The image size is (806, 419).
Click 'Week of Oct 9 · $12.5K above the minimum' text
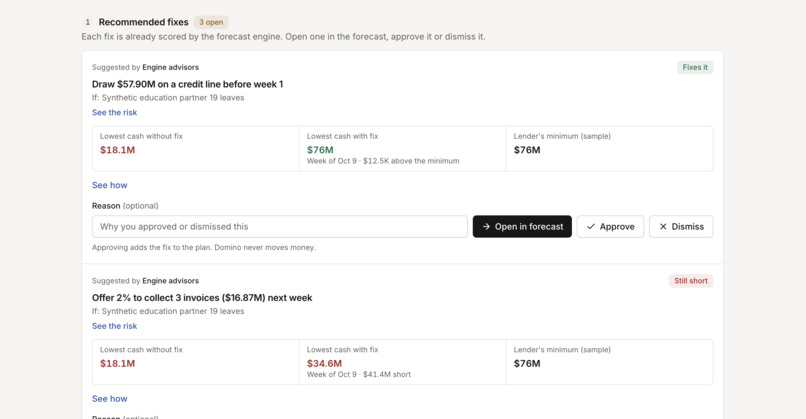[383, 161]
